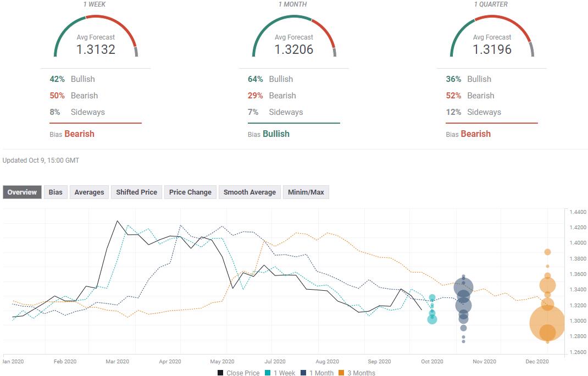Click the 1.2600 y-axis label
The image size is (588, 376).
(x=578, y=352)
